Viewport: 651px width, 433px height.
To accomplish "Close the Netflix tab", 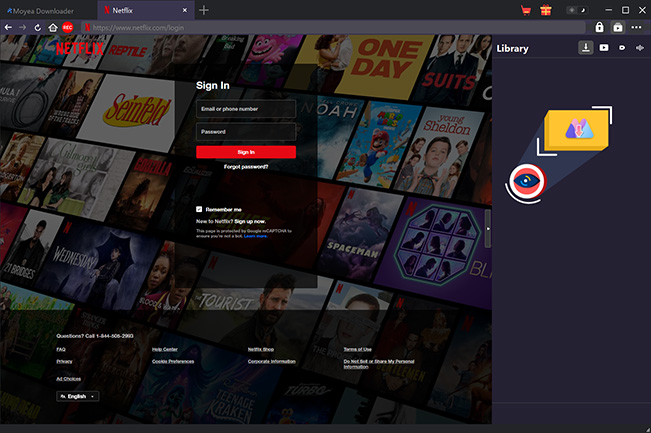I will [x=185, y=10].
